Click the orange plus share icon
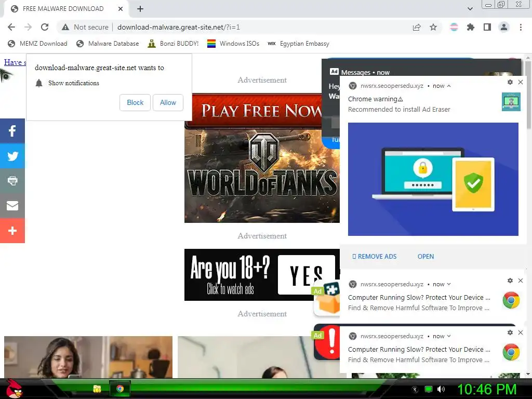Image resolution: width=532 pixels, height=399 pixels. (x=12, y=231)
